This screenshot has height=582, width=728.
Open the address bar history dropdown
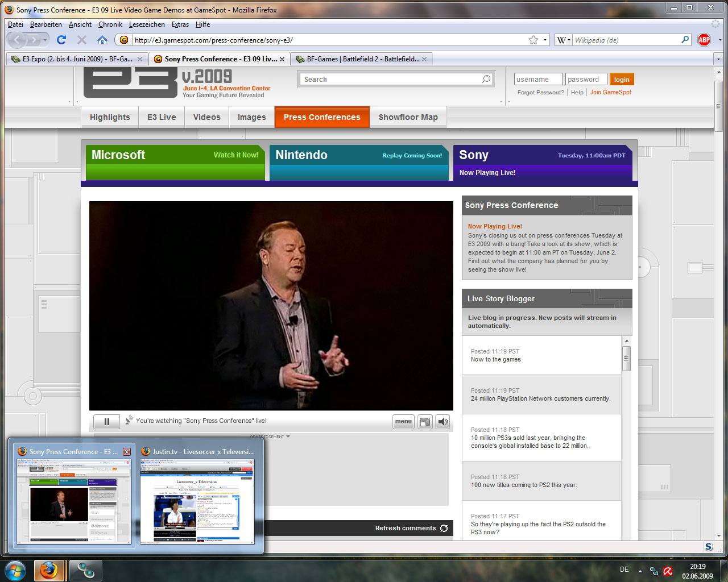(545, 40)
